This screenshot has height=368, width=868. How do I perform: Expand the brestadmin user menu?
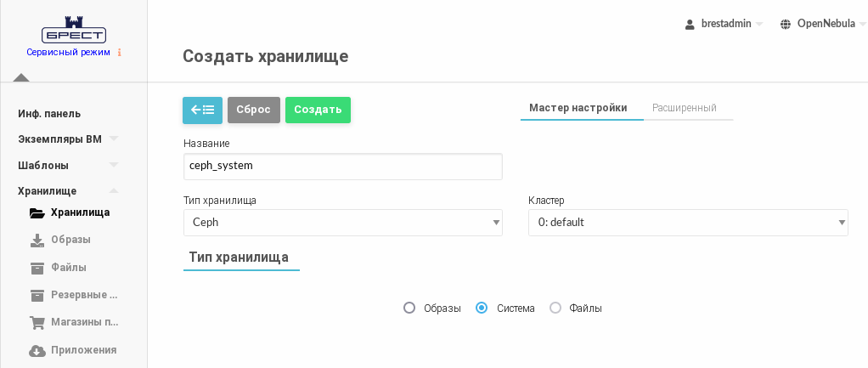point(724,24)
